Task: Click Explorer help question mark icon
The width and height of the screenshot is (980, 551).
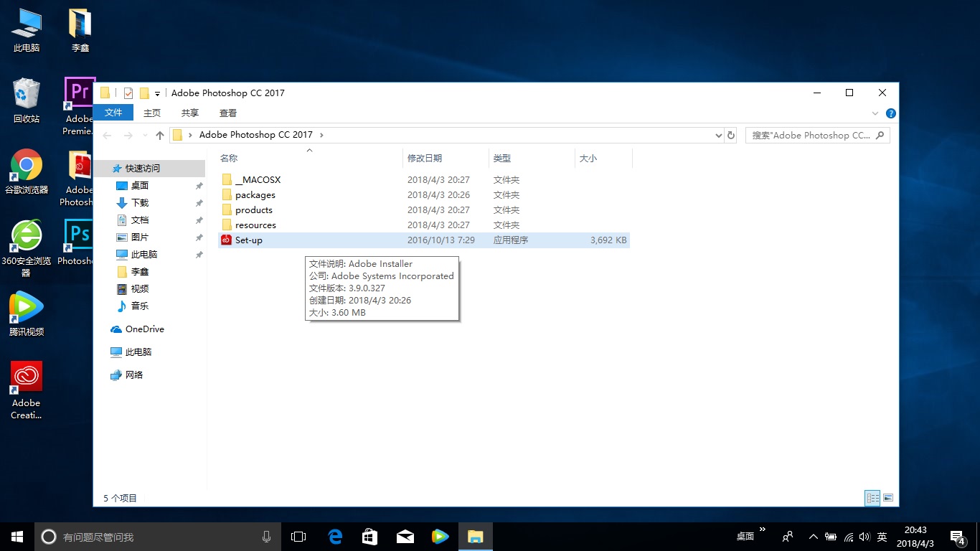Action: [890, 113]
